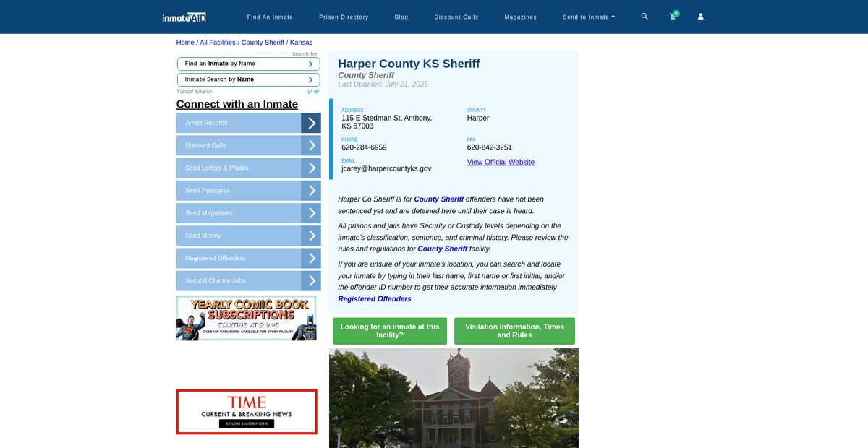Click address 115 E Stedman St, Anthony
The image size is (868, 448).
(387, 122)
